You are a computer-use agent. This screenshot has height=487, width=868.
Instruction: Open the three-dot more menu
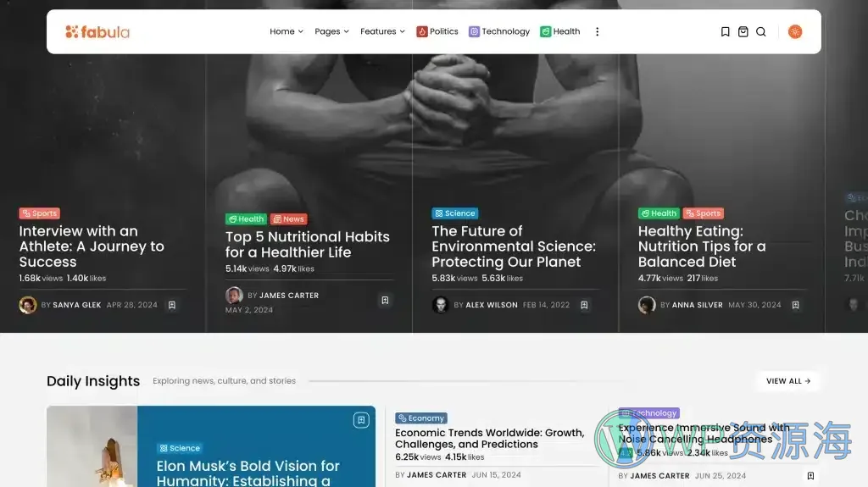pos(597,32)
